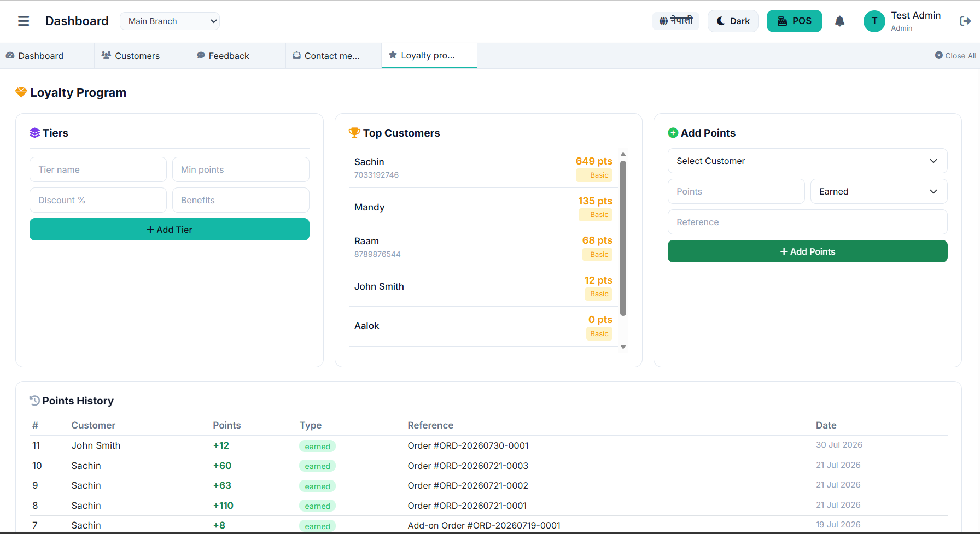Toggle Dark mode
Image resolution: width=980 pixels, height=534 pixels.
pyautogui.click(x=733, y=21)
